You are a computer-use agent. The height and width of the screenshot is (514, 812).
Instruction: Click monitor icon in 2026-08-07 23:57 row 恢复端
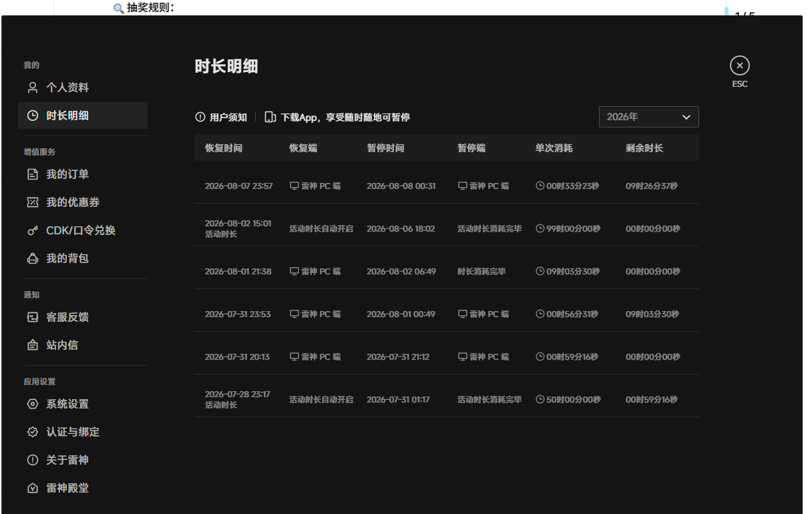click(x=294, y=186)
